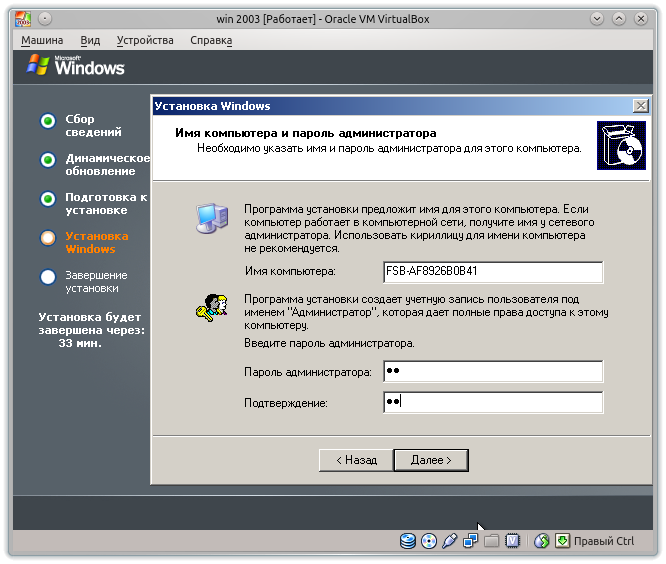Image resolution: width=666 pixels, height=564 pixels.
Task: Open the Устройства menu
Action: pyautogui.click(x=145, y=40)
